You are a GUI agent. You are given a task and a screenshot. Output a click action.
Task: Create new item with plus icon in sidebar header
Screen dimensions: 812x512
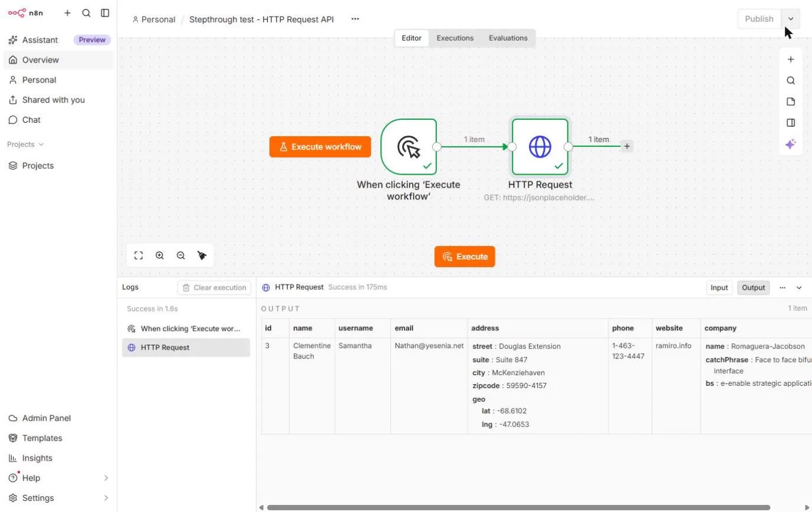click(x=67, y=12)
